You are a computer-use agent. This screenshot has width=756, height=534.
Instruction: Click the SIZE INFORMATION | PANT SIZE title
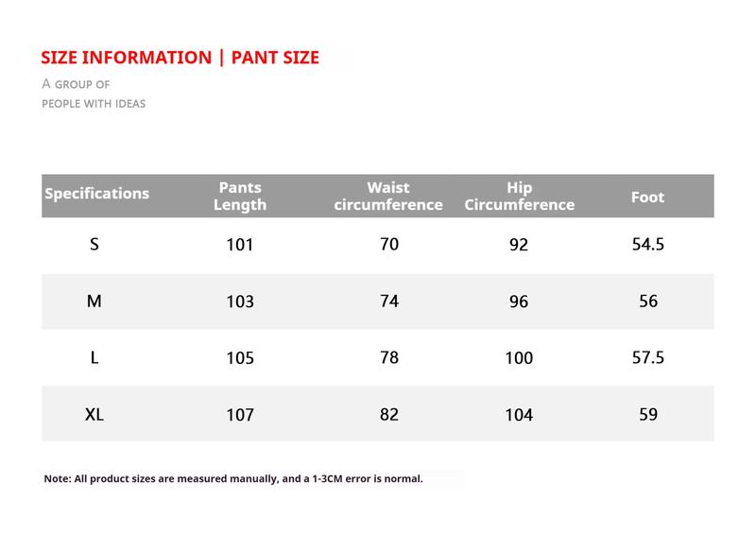coord(180,58)
